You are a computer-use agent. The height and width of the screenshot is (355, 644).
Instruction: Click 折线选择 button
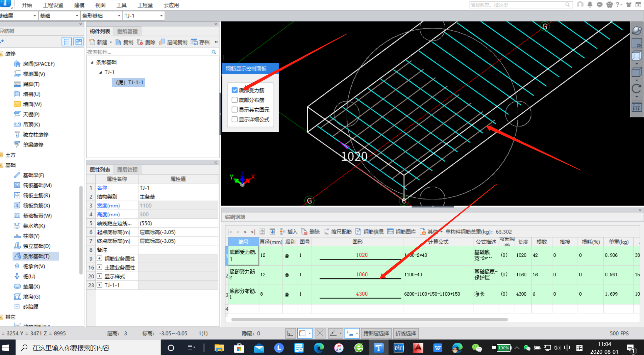point(406,333)
